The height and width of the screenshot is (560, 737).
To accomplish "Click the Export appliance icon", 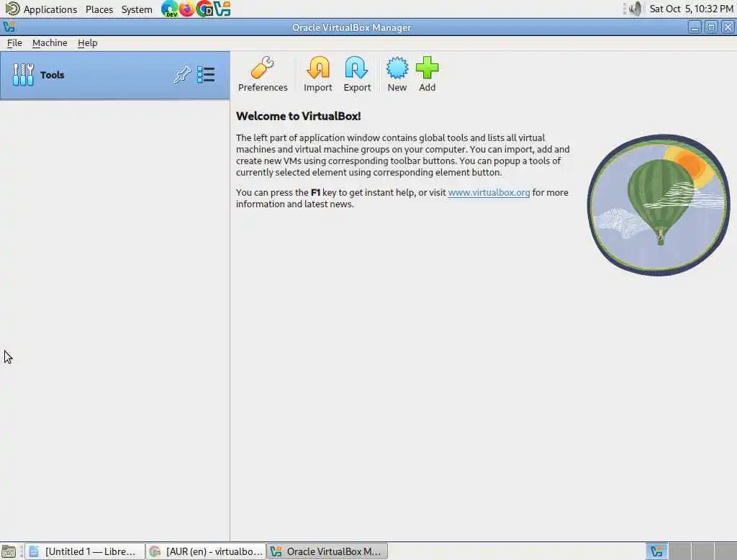I will coord(357,74).
